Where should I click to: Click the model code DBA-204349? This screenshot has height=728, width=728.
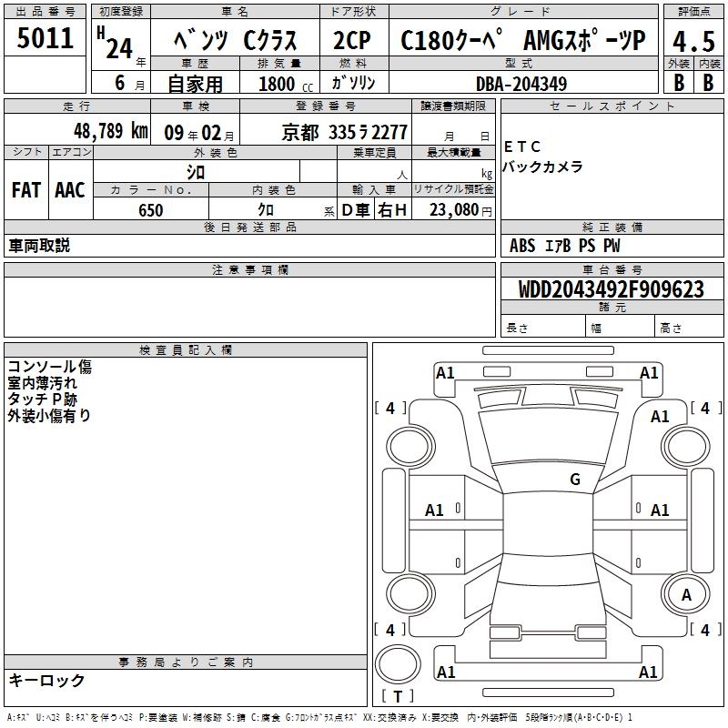[x=521, y=84]
